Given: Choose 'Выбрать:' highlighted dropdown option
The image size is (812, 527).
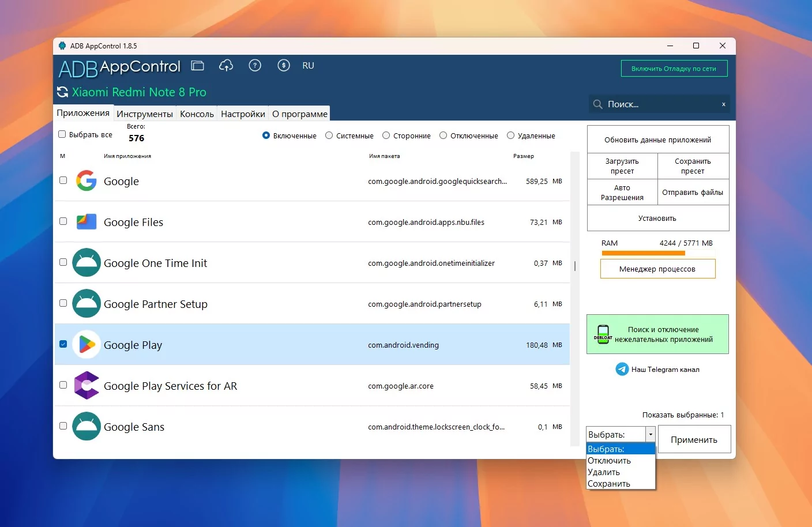Looking at the screenshot, I should [621, 449].
